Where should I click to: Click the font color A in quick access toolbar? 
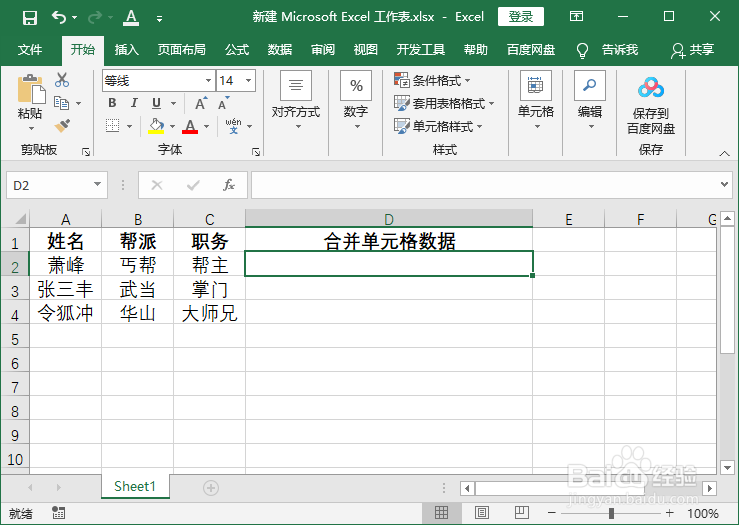[x=131, y=17]
